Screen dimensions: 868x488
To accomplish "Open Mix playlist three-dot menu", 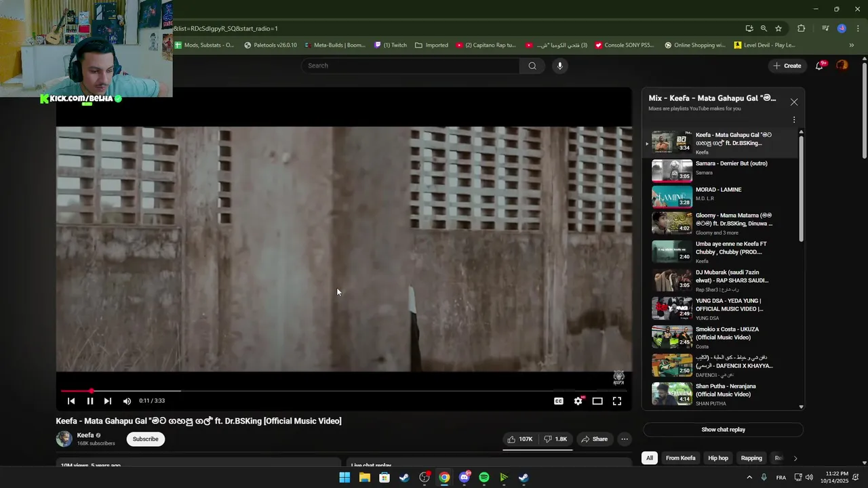I will 794,120.
